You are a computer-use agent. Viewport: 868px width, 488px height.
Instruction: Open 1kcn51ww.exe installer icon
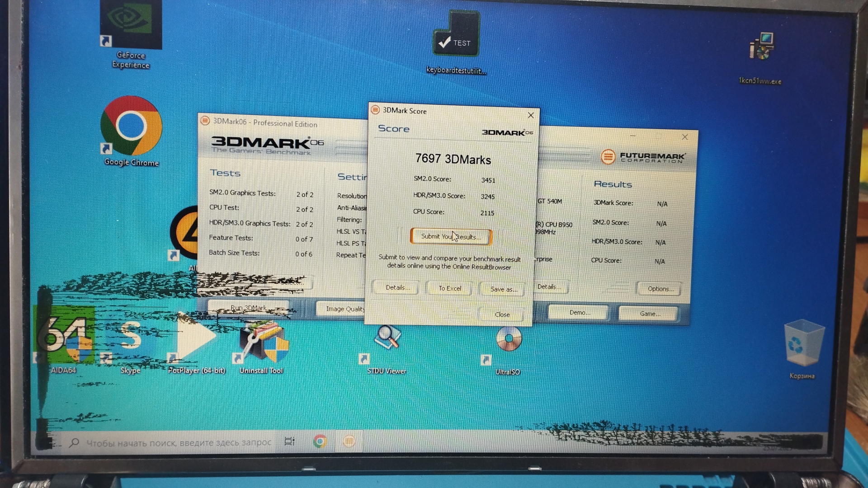(x=761, y=47)
